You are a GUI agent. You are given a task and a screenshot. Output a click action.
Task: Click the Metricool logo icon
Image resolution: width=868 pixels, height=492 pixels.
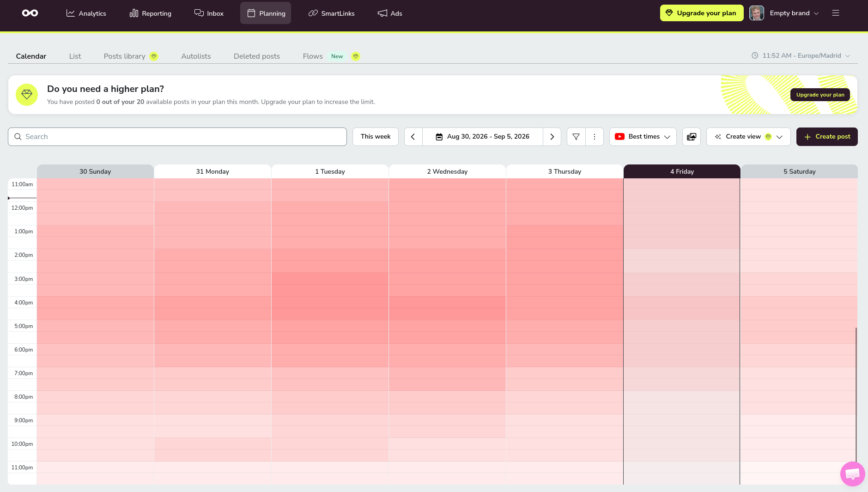click(30, 13)
